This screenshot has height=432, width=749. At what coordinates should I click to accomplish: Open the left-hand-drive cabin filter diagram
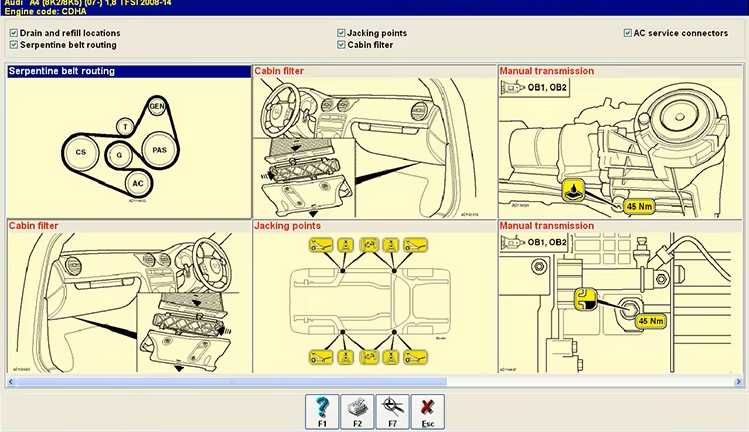(x=374, y=148)
